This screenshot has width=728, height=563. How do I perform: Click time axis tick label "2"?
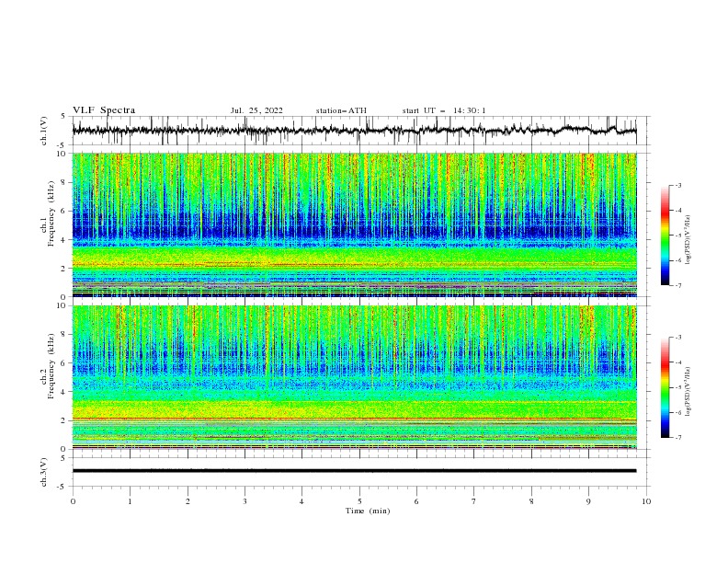(x=188, y=501)
